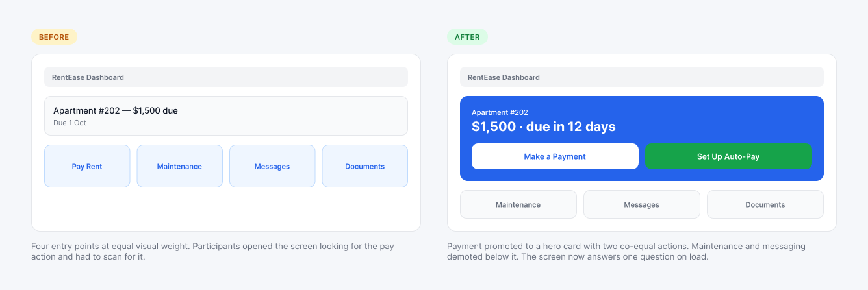Select the green AFTER badge

pos(467,37)
